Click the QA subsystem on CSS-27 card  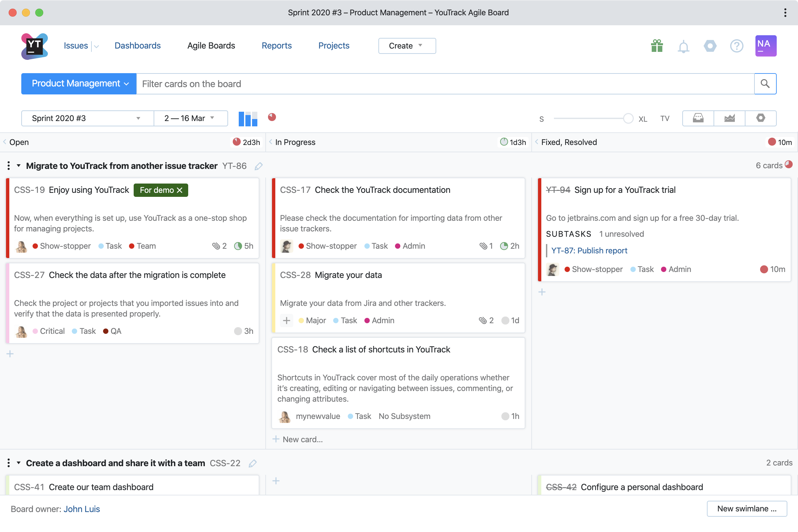[112, 331]
